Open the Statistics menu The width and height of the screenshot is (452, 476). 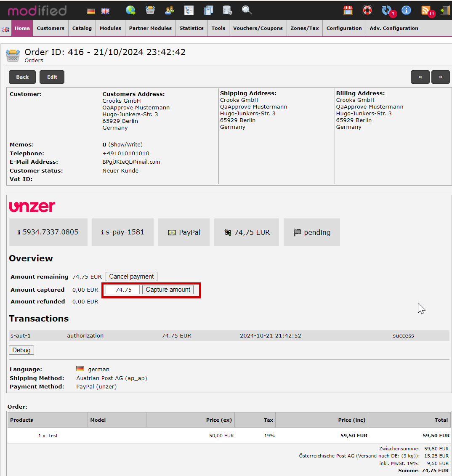[191, 28]
